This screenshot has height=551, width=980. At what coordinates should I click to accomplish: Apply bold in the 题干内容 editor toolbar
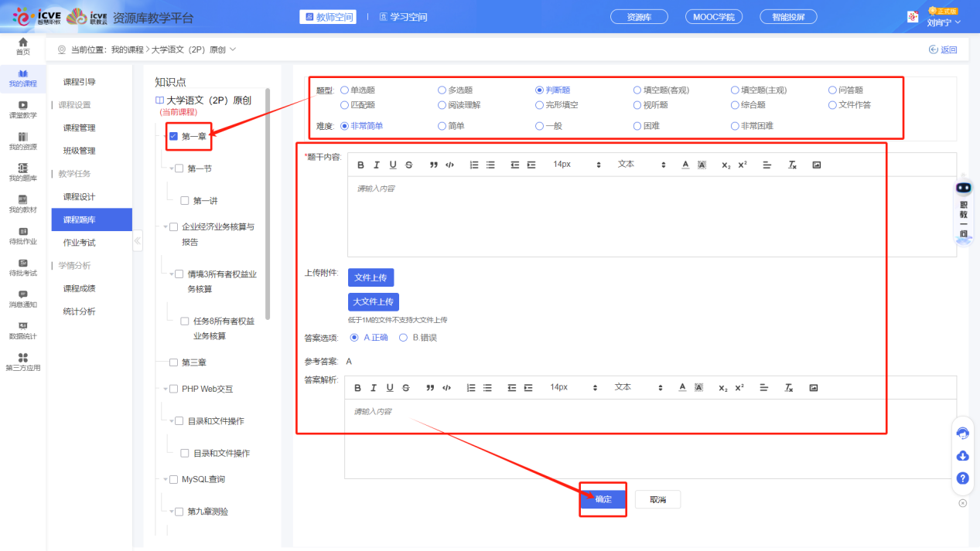click(360, 165)
